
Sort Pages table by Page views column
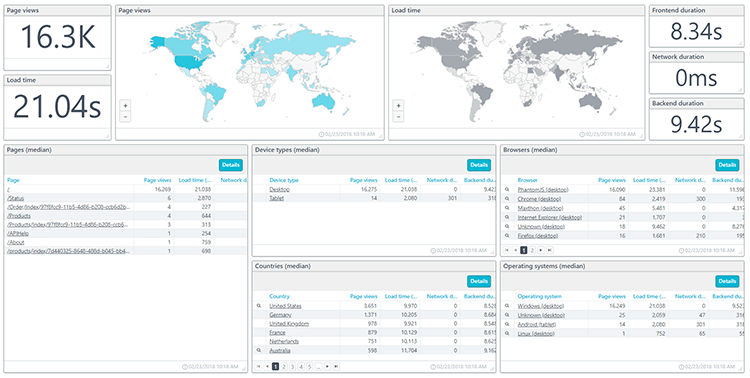click(157, 180)
